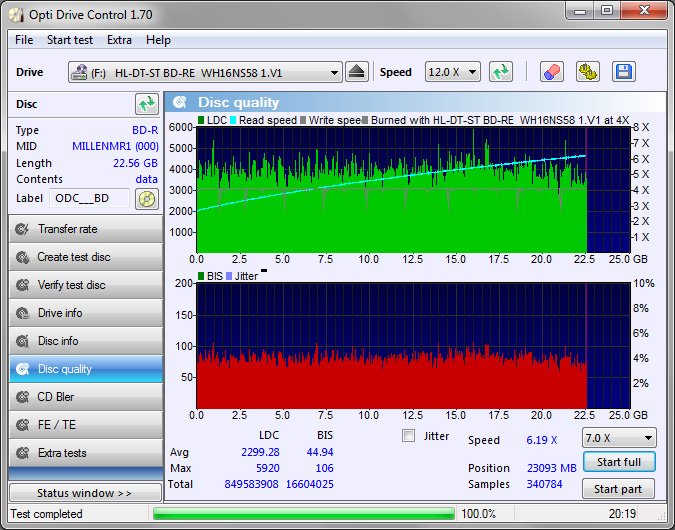
Task: Click the disc Label text field
Action: (x=89, y=198)
